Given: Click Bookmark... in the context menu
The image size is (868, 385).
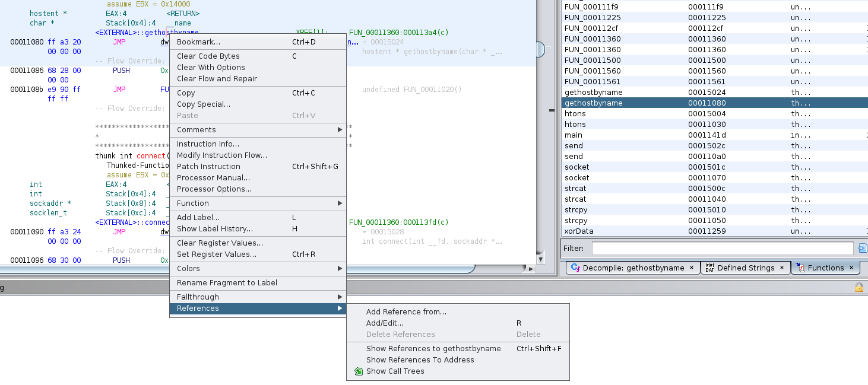Looking at the screenshot, I should pos(198,42).
